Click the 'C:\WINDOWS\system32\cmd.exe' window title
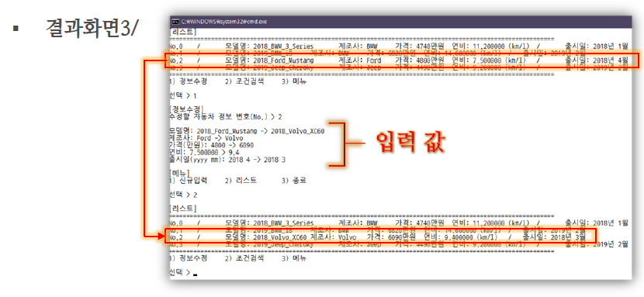 [x=223, y=22]
